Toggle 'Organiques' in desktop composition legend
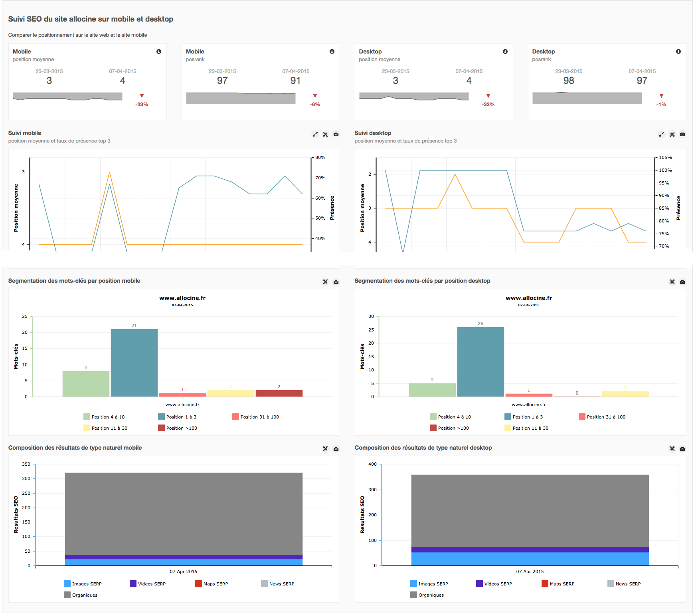Viewport: 700px width, 613px height. 427,595
